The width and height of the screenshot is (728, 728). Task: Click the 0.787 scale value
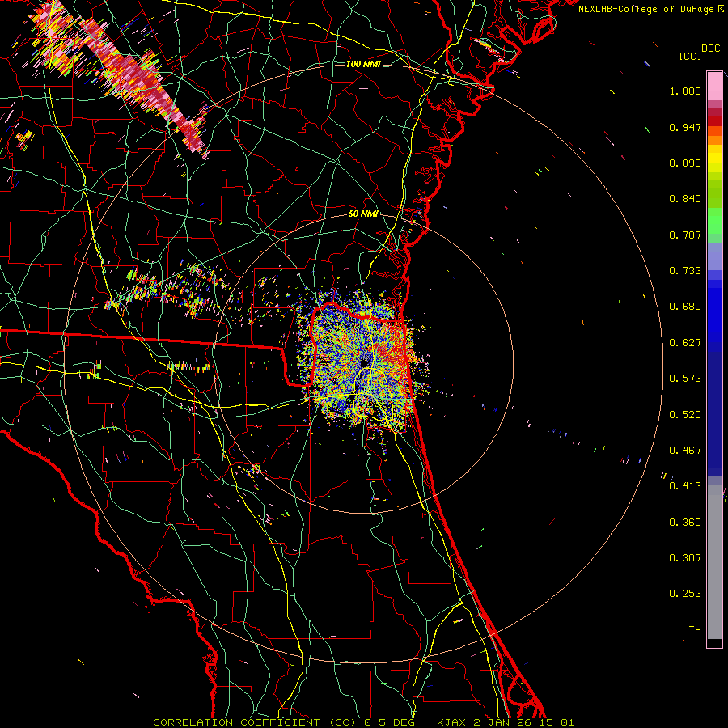pos(685,235)
